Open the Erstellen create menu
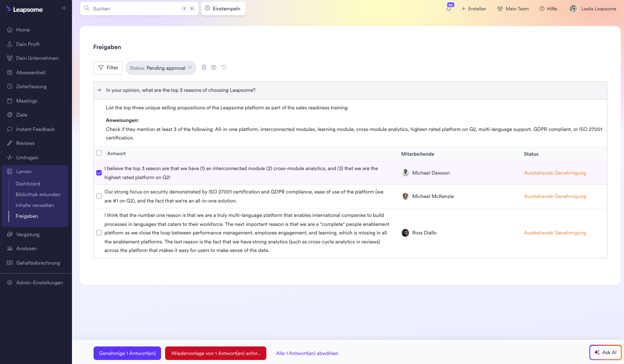This screenshot has height=364, width=624. click(474, 9)
